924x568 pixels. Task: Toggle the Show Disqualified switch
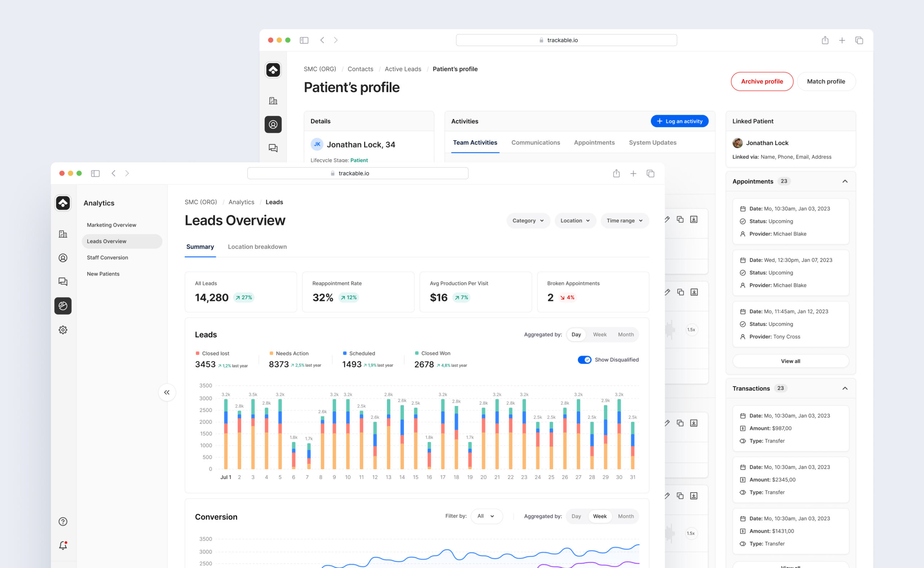coord(584,359)
